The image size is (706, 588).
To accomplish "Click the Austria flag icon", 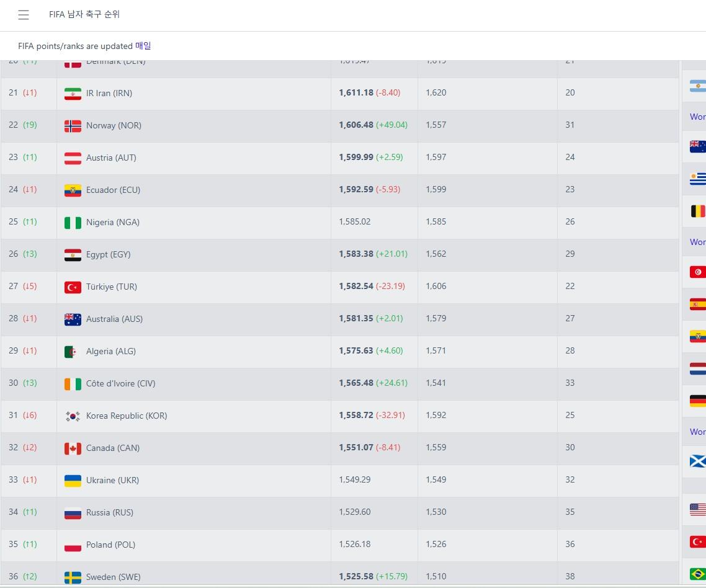I will tap(73, 158).
